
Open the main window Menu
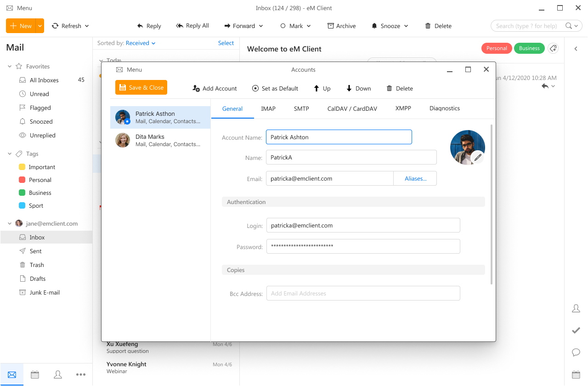pos(19,8)
